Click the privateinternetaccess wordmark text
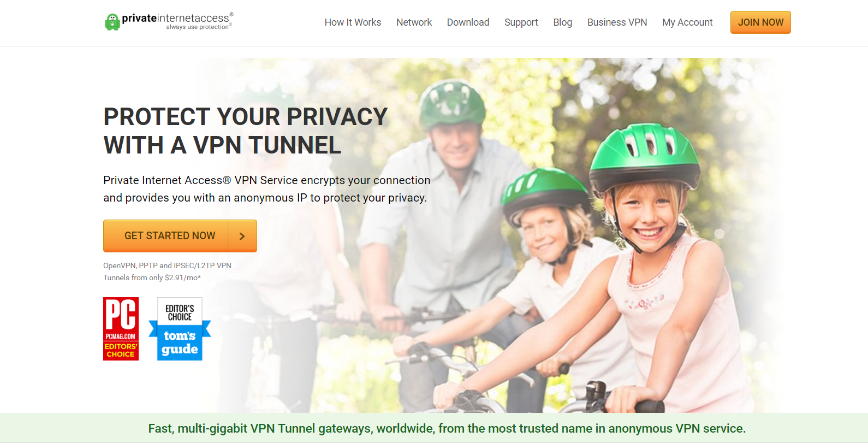868x443 pixels. tap(176, 18)
